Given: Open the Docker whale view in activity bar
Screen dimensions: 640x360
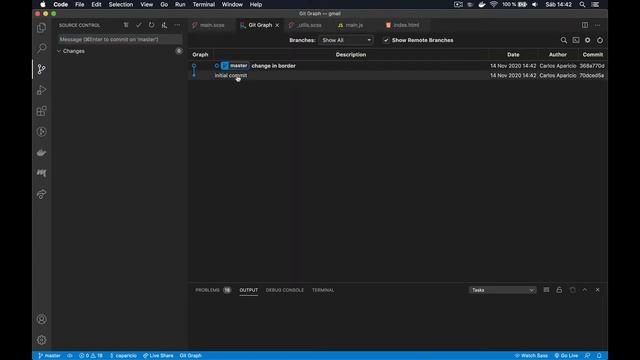Looking at the screenshot, I should click(42, 152).
